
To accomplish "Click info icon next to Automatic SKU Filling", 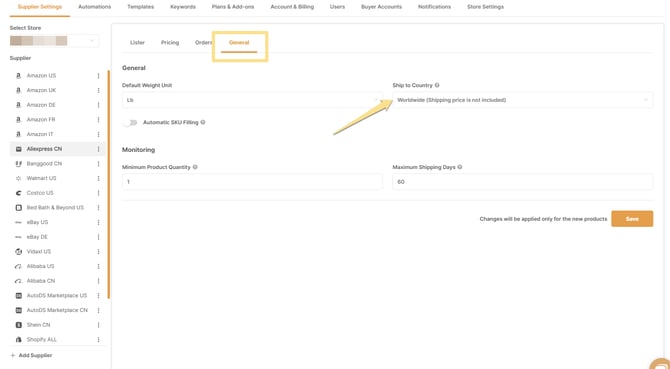I will [203, 122].
